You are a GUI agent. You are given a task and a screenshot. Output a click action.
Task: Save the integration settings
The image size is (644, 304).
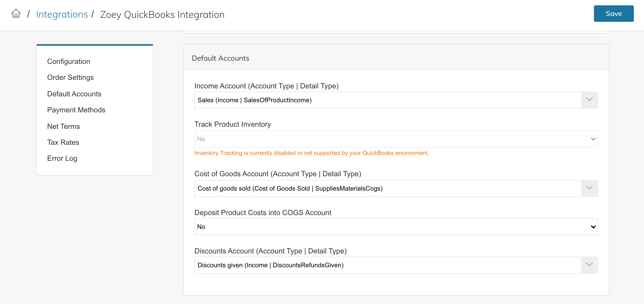click(x=613, y=14)
